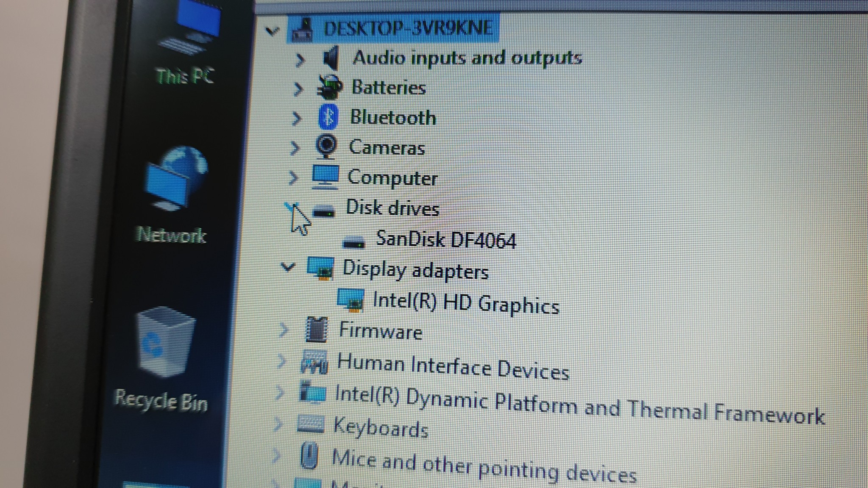This screenshot has height=488, width=868.
Task: Collapse the DESKTOP-3VR9KNE root node
Action: (x=272, y=30)
